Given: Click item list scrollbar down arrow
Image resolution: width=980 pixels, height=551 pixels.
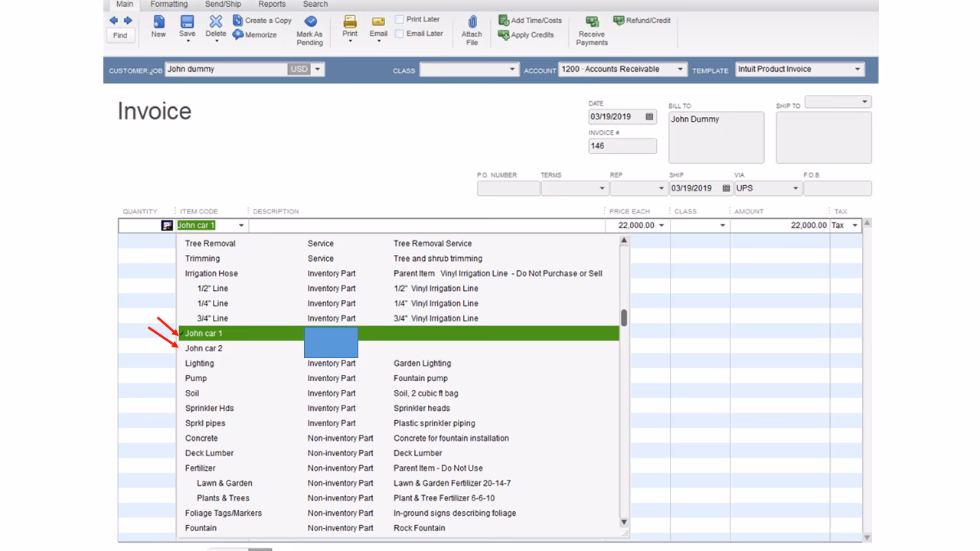Looking at the screenshot, I should (x=624, y=523).
